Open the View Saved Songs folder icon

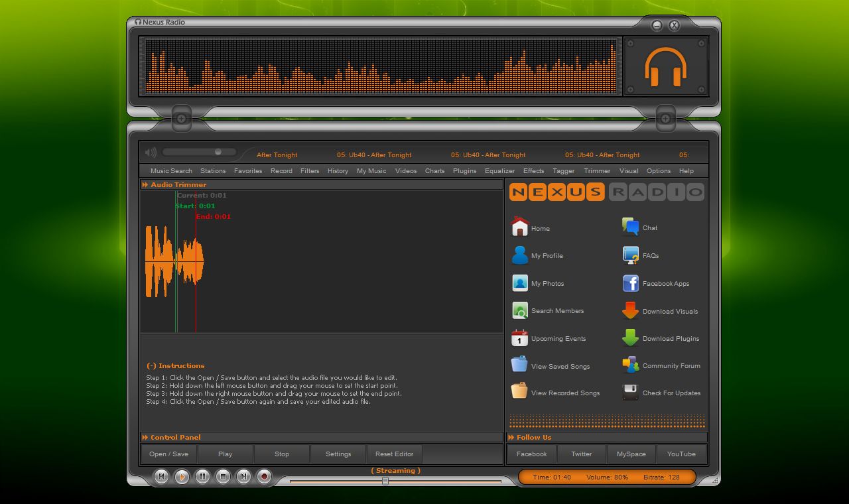point(520,365)
